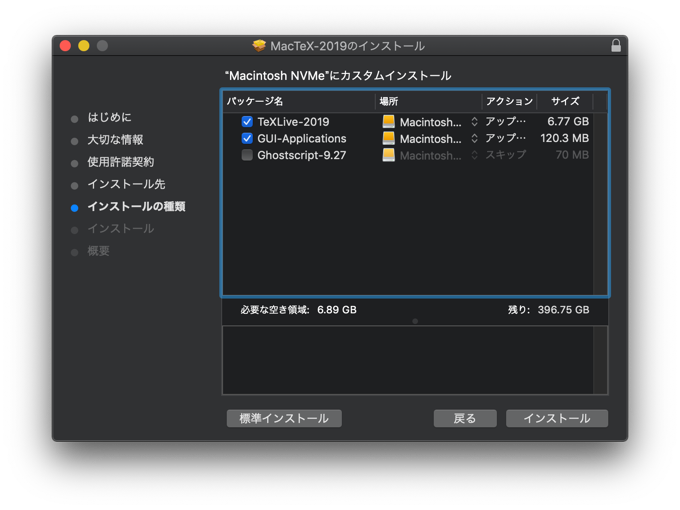Click the 120.3 MB size value

(564, 138)
